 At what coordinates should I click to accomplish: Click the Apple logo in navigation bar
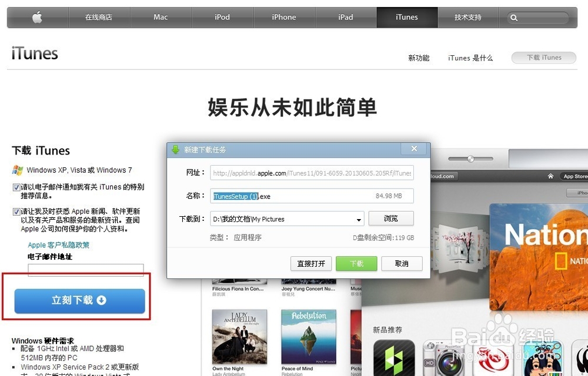pos(37,17)
